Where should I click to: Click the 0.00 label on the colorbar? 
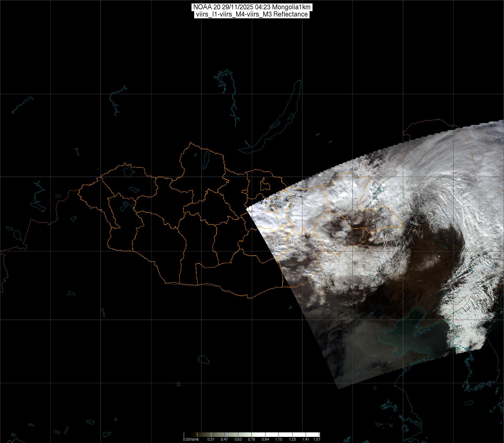(186, 439)
